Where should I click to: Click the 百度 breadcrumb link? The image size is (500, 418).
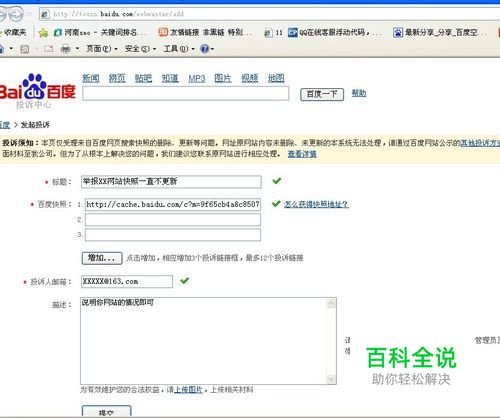pos(5,125)
